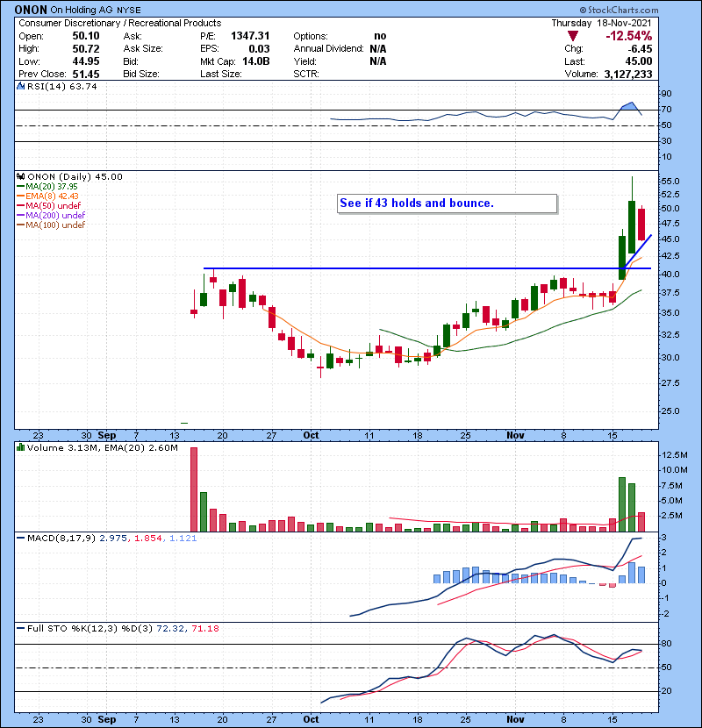Click the Volume 3.13M, EMA(20) 2.60M panel label

coord(102,448)
